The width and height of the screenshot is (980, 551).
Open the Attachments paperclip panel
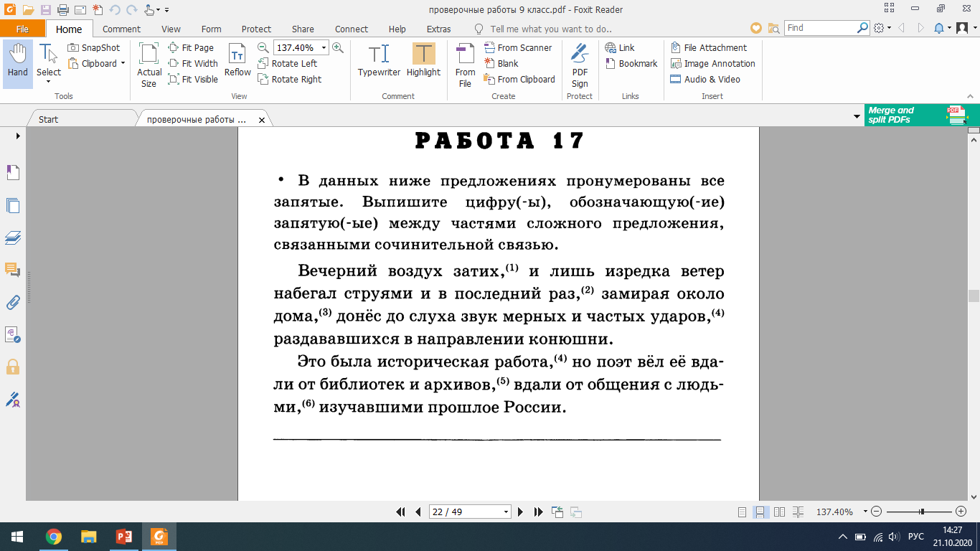(x=13, y=302)
